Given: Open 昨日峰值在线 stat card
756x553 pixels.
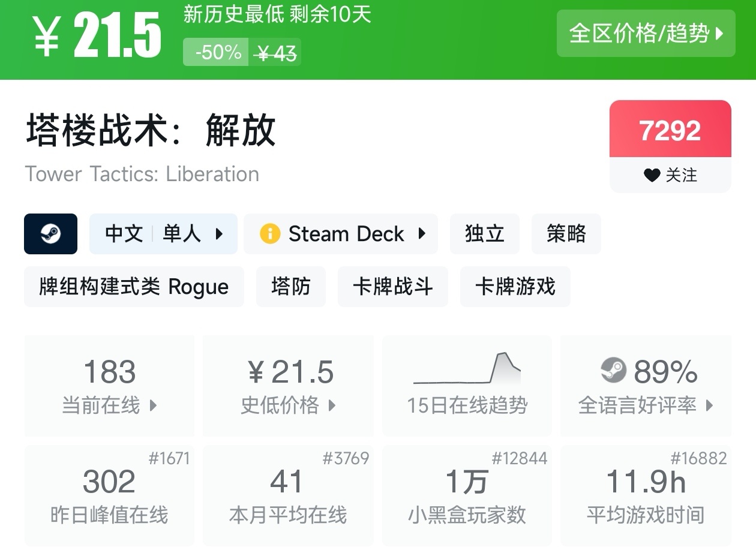Looking at the screenshot, I should 109,495.
